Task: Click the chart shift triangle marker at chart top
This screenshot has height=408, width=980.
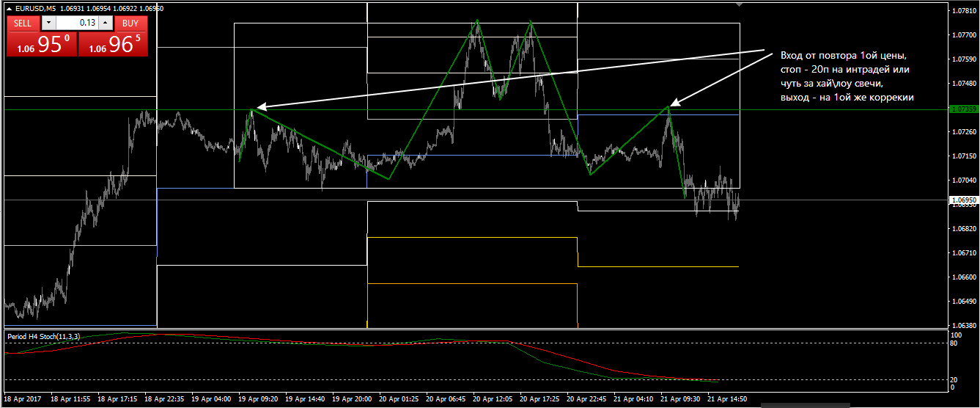Action: tap(740, 4)
